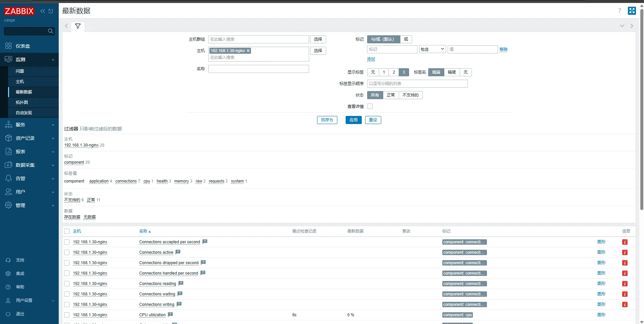Image resolution: width=644 pixels, height=324 pixels.
Task: Open Dashboards (仪表盘) in sidebar
Action: point(29,46)
